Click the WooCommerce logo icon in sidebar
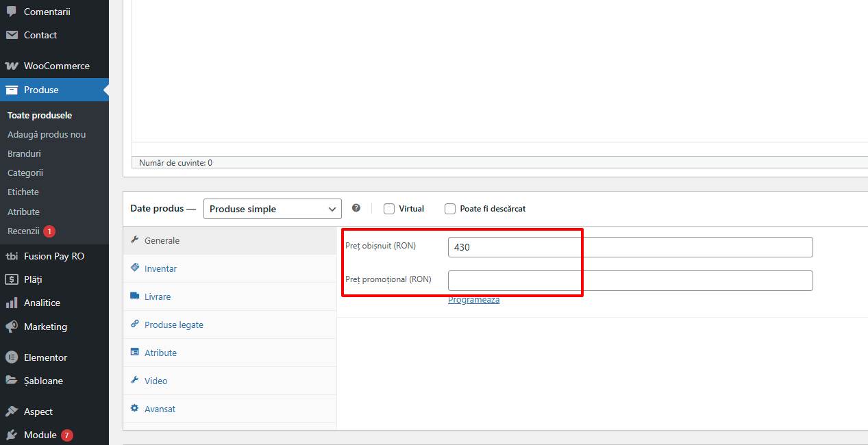 pos(12,66)
